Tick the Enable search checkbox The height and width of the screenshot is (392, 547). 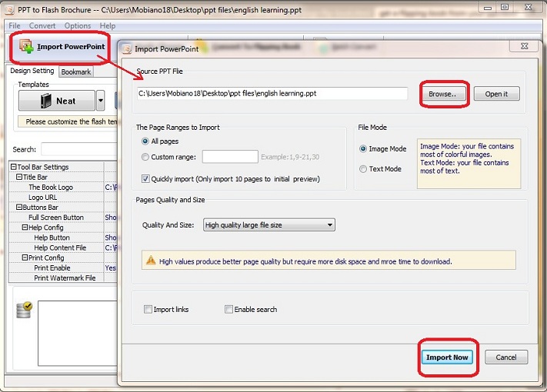tap(228, 309)
